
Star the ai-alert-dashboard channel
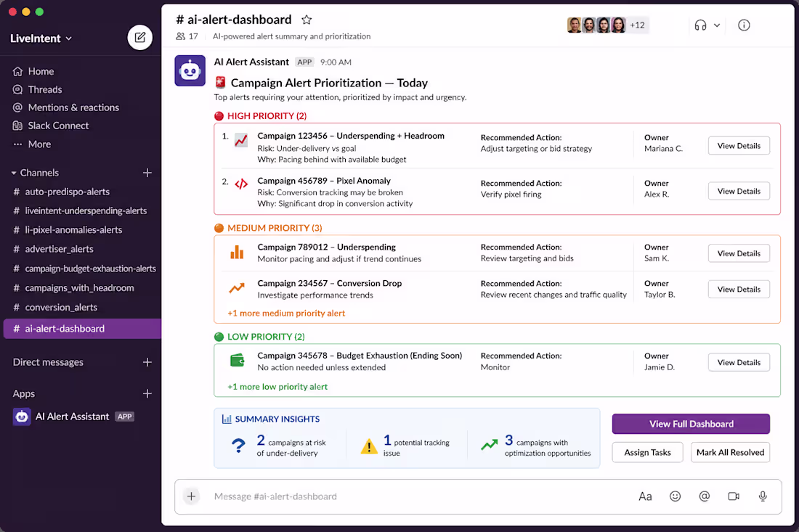[x=307, y=20]
